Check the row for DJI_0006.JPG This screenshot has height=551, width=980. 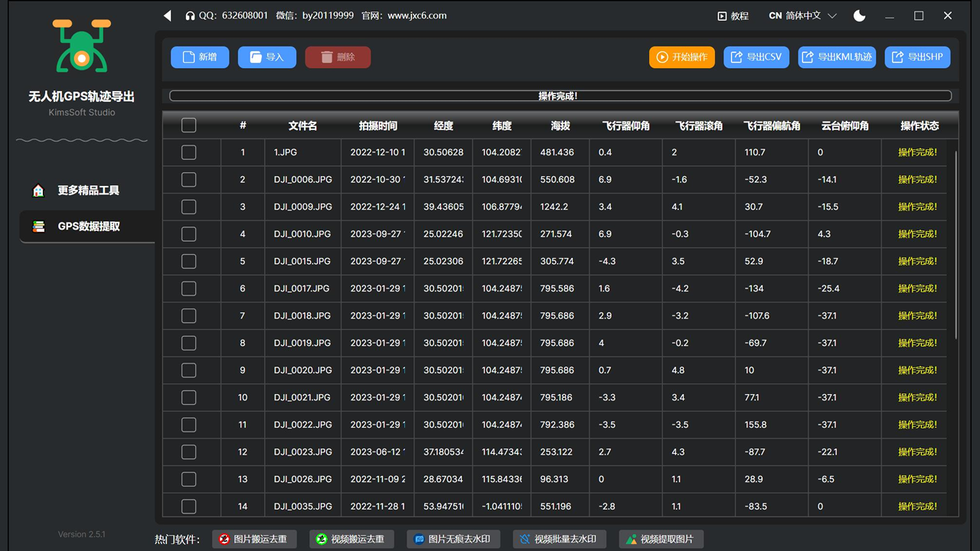tap(189, 180)
